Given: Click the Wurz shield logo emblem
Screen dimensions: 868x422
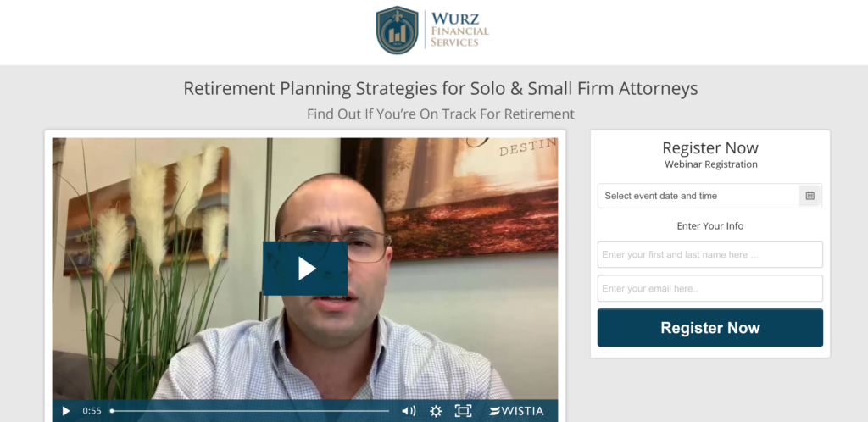Looking at the screenshot, I should [397, 31].
